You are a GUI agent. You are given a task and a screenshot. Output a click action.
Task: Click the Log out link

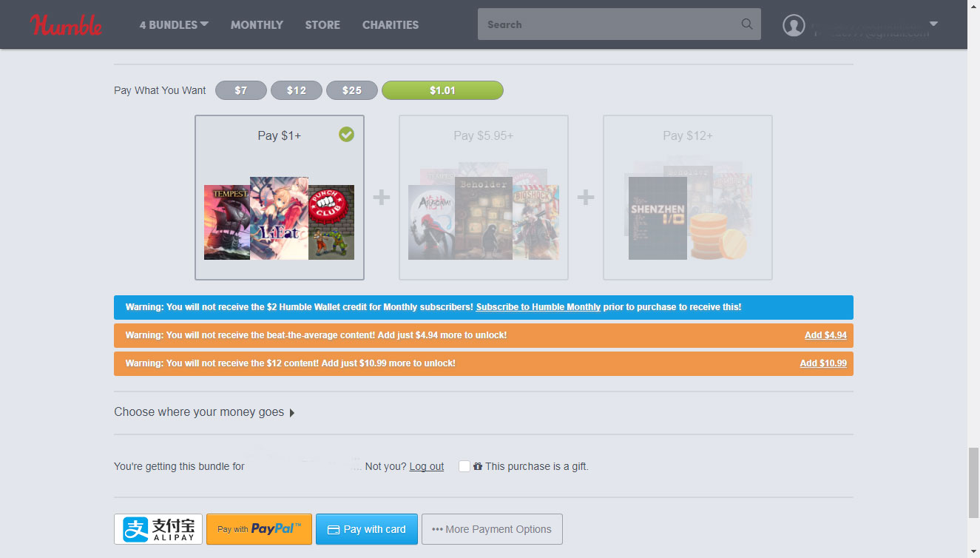[427, 466]
